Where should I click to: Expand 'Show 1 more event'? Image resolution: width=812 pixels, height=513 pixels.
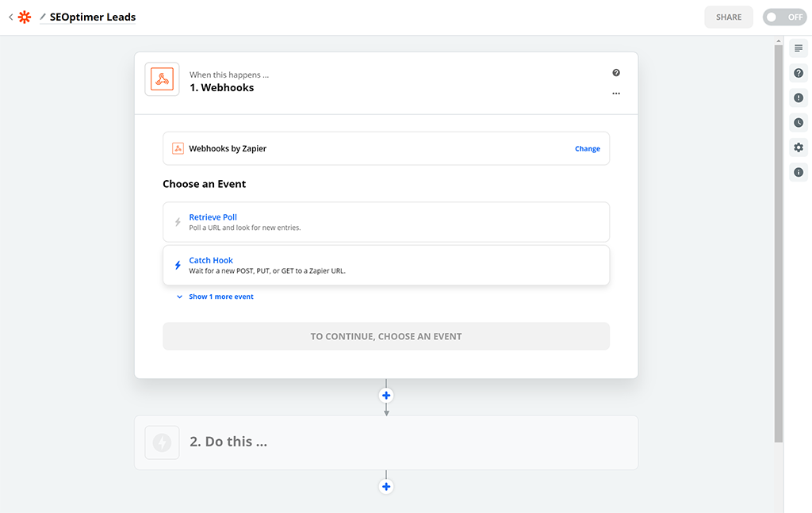point(220,297)
